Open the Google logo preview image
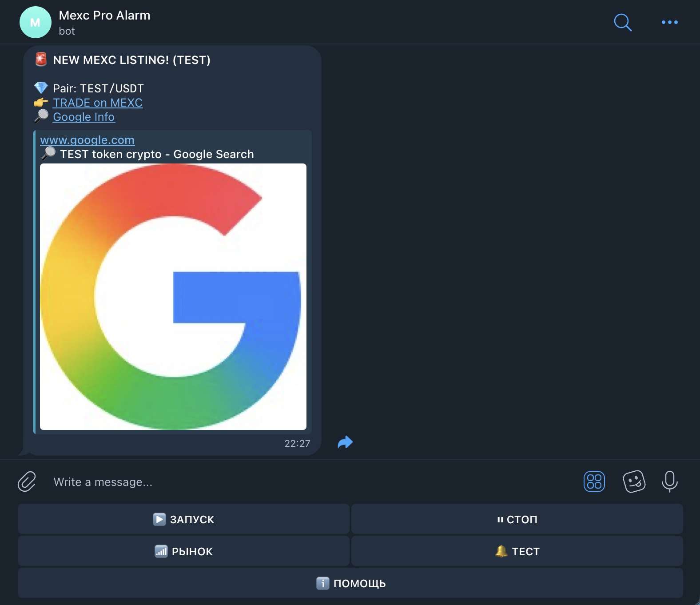The height and width of the screenshot is (605, 700). (x=173, y=297)
